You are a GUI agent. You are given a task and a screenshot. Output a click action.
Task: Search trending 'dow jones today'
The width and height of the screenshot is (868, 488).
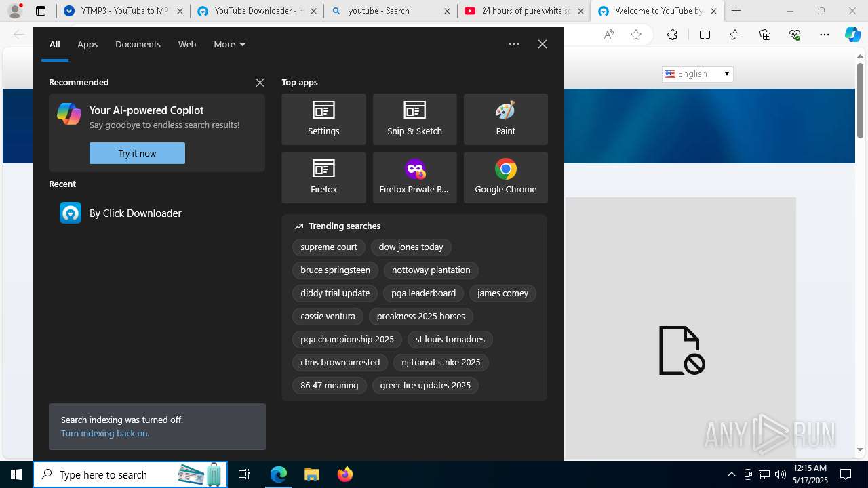point(411,247)
